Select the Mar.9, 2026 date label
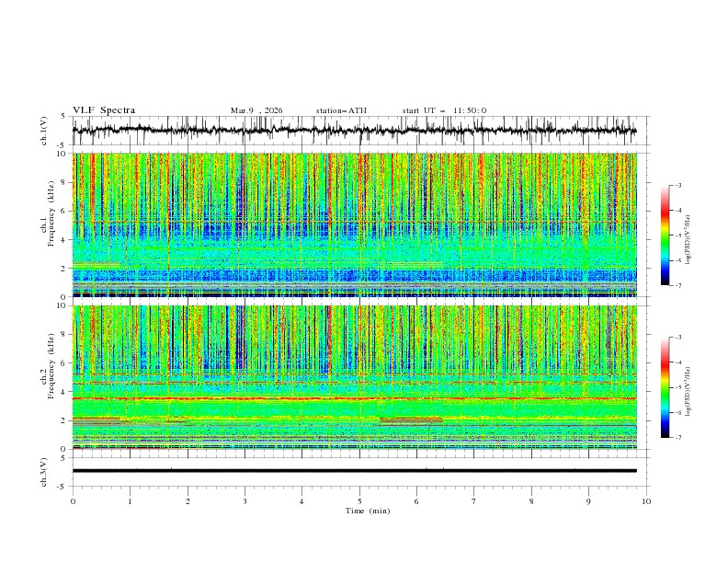The width and height of the screenshot is (728, 563). click(256, 110)
